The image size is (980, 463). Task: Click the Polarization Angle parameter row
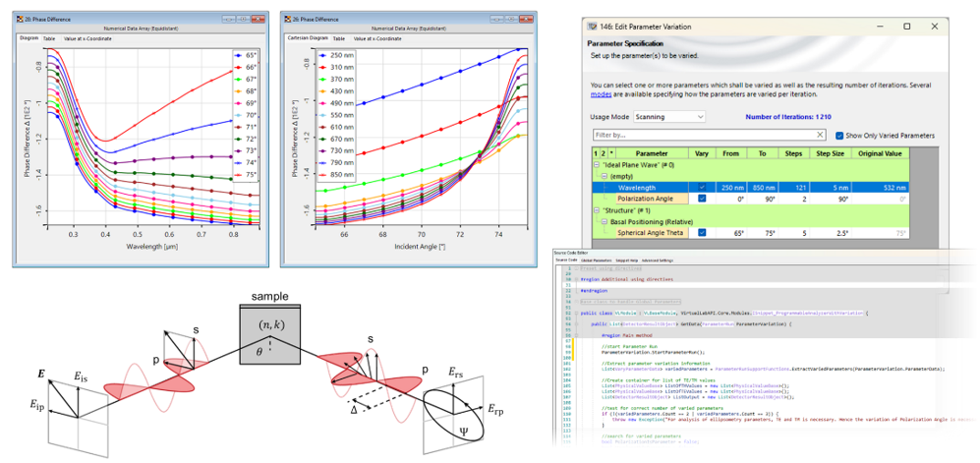coord(647,199)
